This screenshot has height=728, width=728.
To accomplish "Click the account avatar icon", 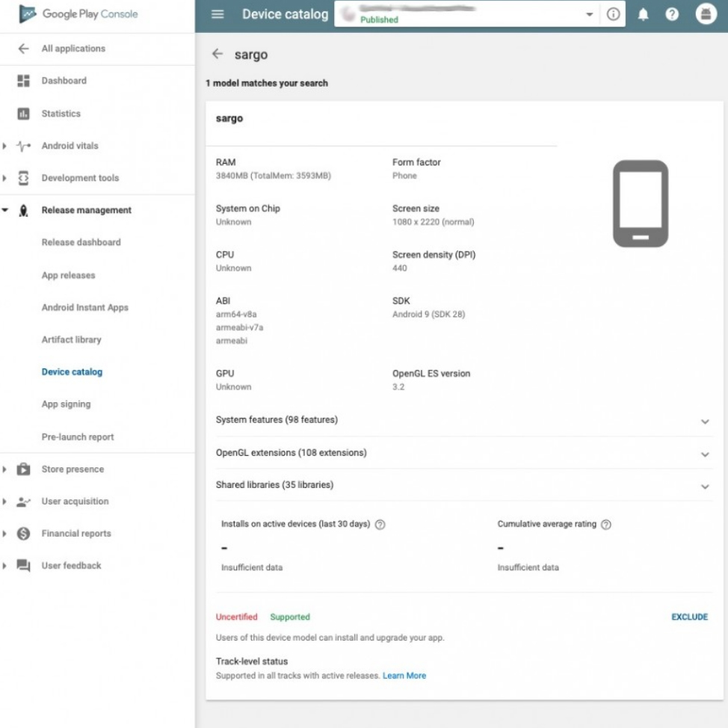I will (x=706, y=14).
